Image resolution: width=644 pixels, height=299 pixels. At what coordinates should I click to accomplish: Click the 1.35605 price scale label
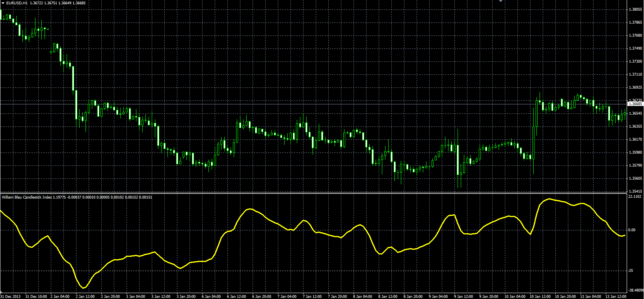click(x=635, y=178)
